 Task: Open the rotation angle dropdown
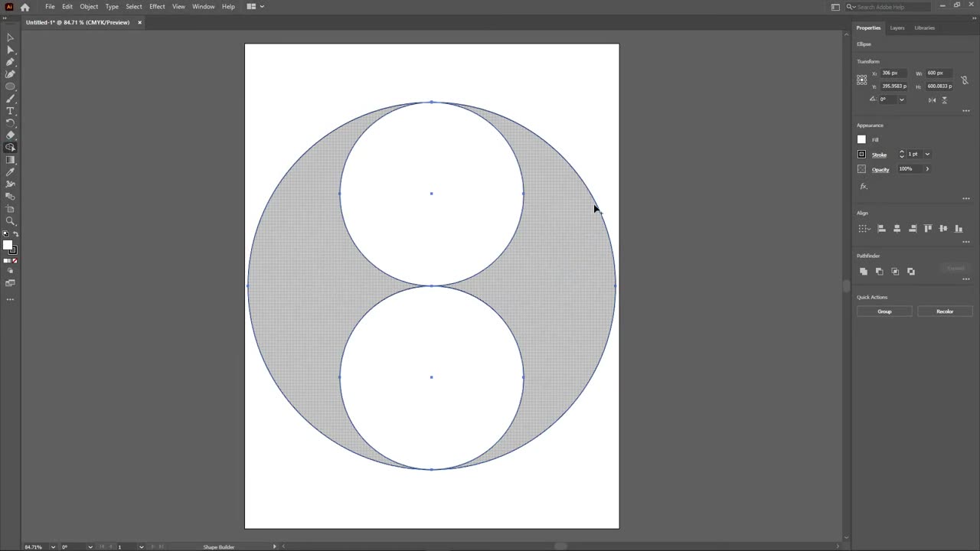[901, 99]
